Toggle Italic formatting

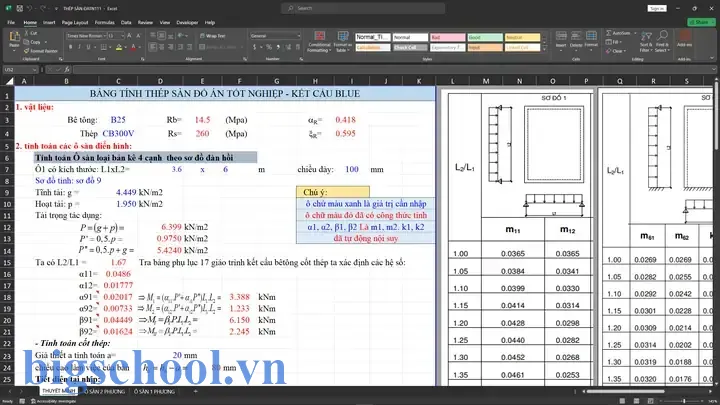(79, 47)
